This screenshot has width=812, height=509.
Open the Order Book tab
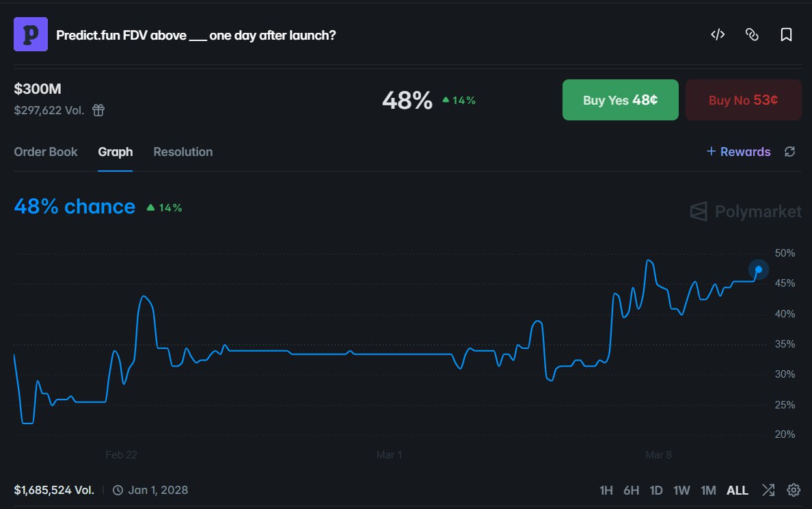point(46,152)
